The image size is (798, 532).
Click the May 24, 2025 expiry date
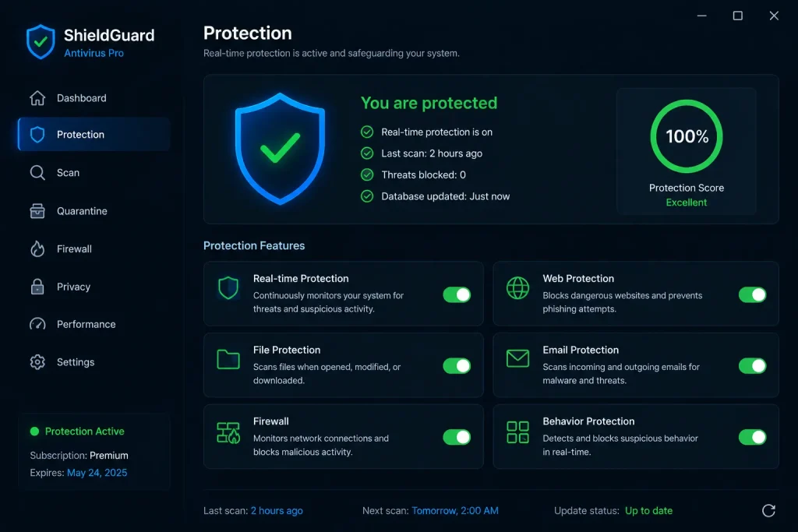[97, 473]
